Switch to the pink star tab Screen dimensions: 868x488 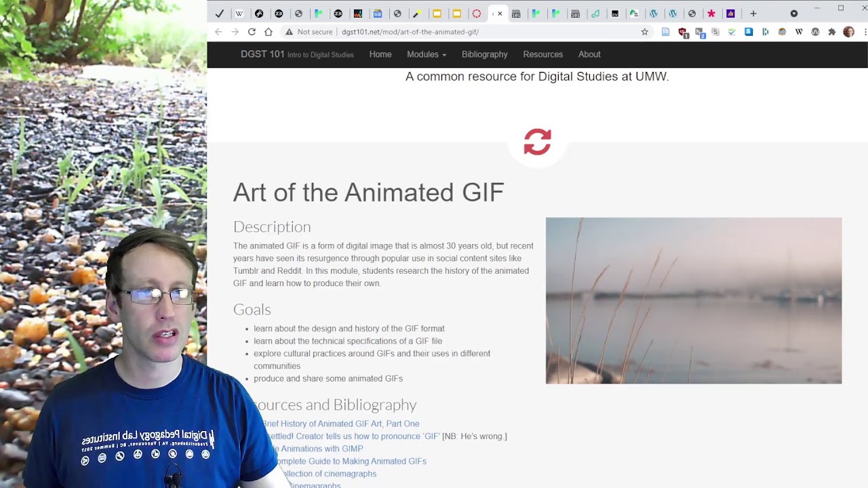[711, 14]
